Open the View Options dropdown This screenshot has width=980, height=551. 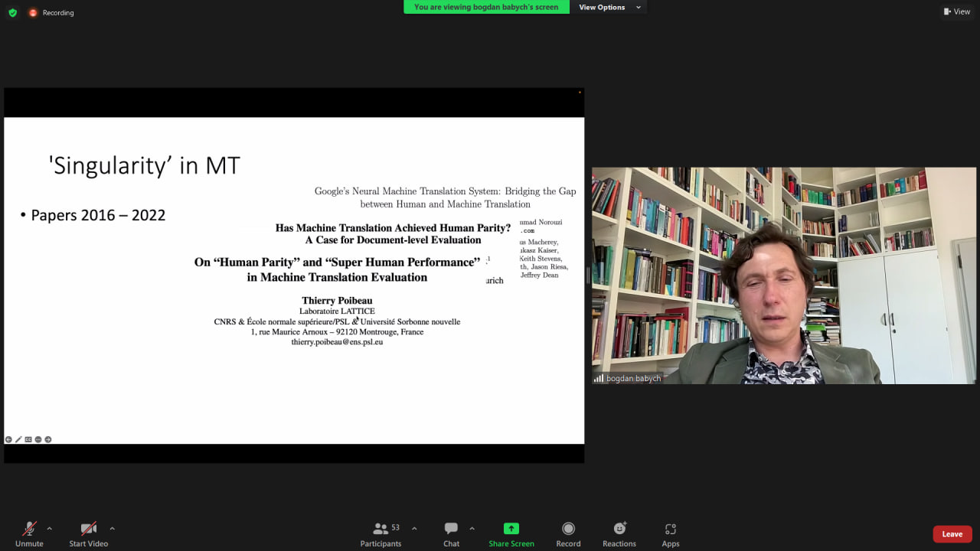pyautogui.click(x=609, y=8)
